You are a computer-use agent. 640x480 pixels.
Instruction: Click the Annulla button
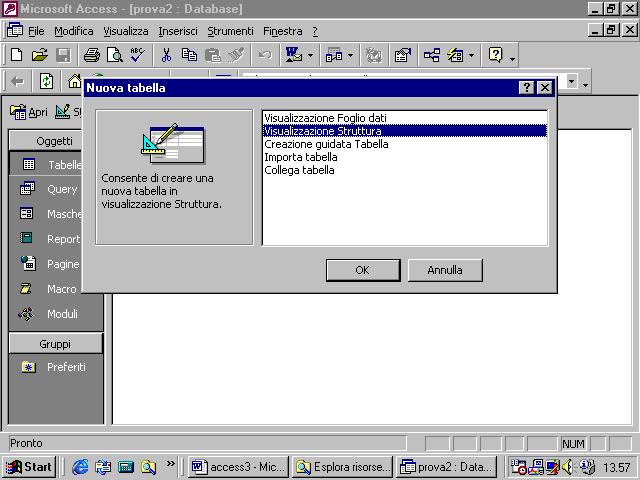coord(445,270)
